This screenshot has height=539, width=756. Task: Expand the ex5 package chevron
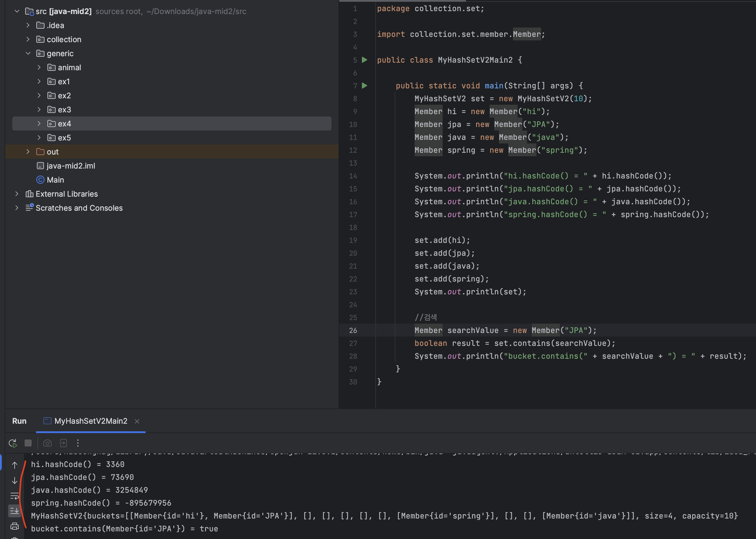(39, 138)
